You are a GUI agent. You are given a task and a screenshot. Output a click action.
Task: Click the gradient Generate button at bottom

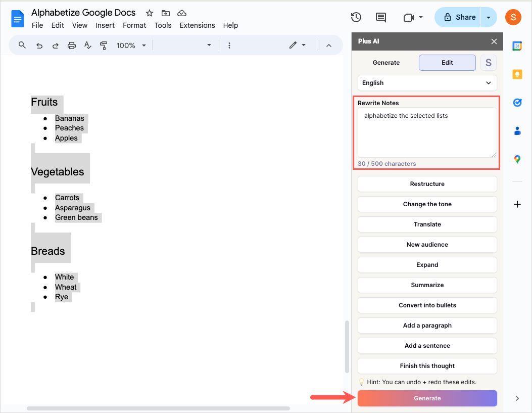pos(427,398)
